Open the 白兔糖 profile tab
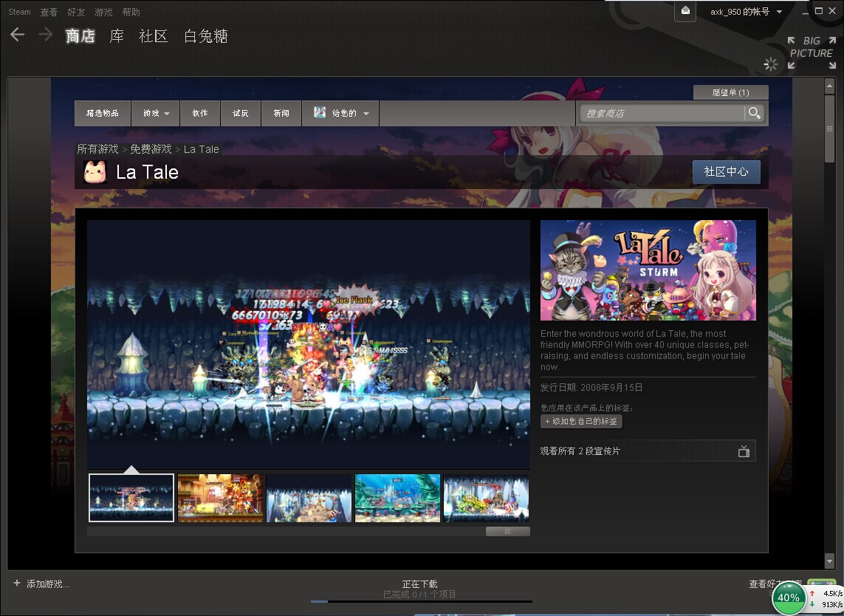The height and width of the screenshot is (616, 844). click(205, 36)
